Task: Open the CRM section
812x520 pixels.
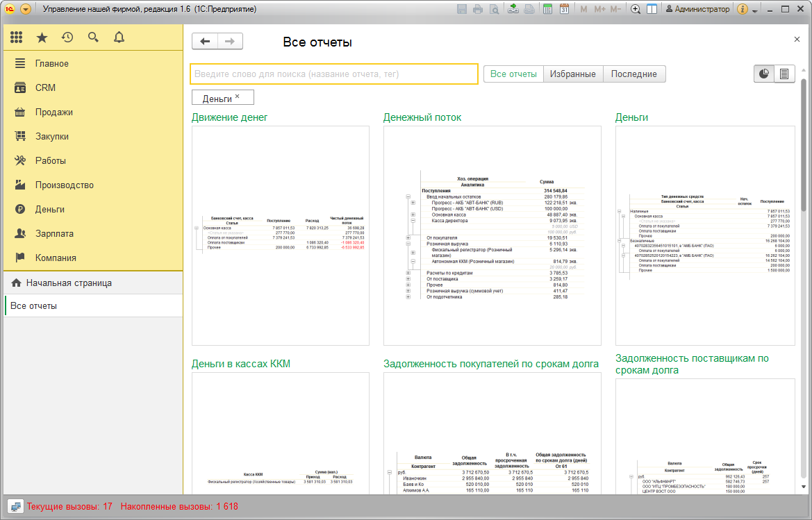Action: point(93,88)
